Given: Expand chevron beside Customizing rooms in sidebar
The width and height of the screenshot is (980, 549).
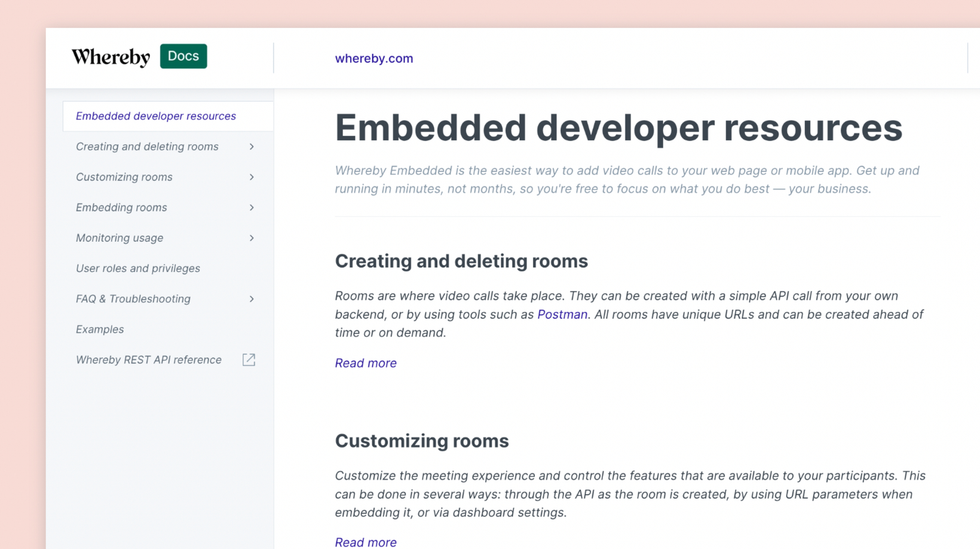Looking at the screenshot, I should [252, 177].
